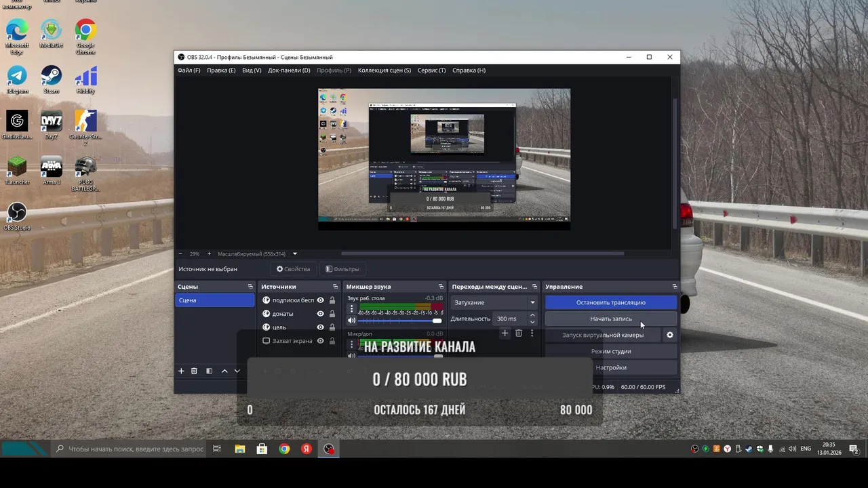The width and height of the screenshot is (868, 488).
Task: Undock the Управление panel
Action: tap(674, 287)
